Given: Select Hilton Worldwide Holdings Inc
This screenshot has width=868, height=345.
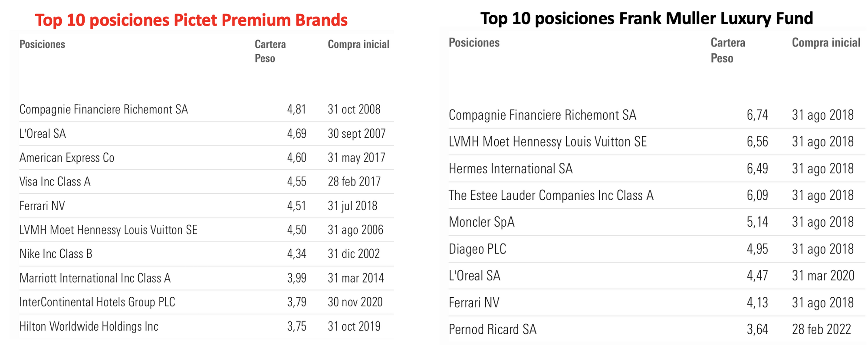Looking at the screenshot, I should 89,326.
